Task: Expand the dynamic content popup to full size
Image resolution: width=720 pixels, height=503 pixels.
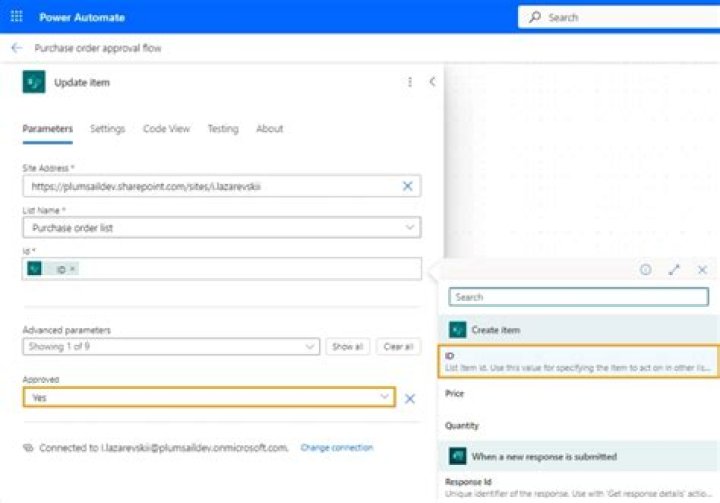Action: 674,270
